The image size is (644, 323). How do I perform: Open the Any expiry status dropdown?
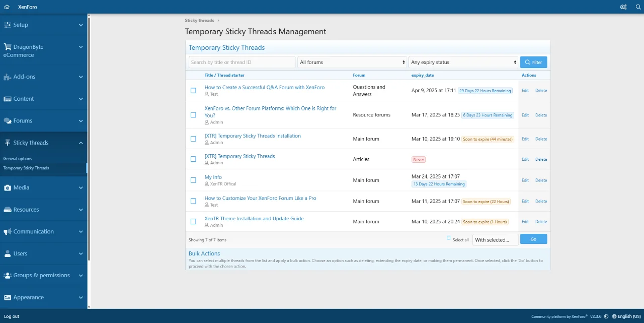point(463,62)
